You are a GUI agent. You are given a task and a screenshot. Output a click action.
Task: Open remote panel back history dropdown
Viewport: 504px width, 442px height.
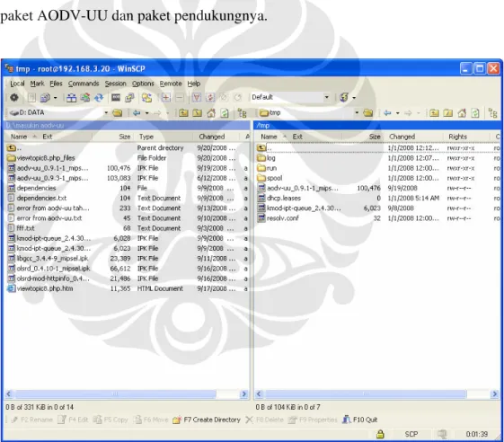pos(398,113)
